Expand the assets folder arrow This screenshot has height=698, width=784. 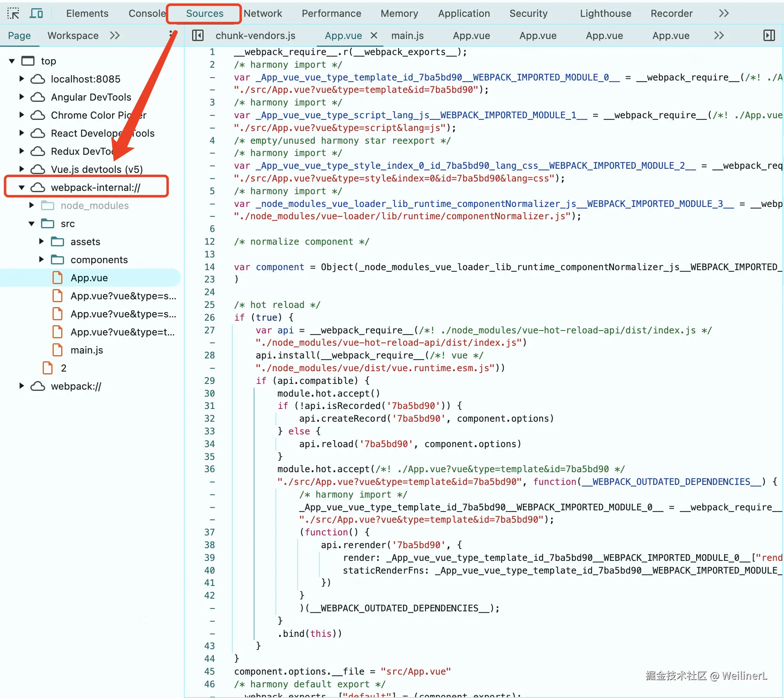pyautogui.click(x=41, y=241)
